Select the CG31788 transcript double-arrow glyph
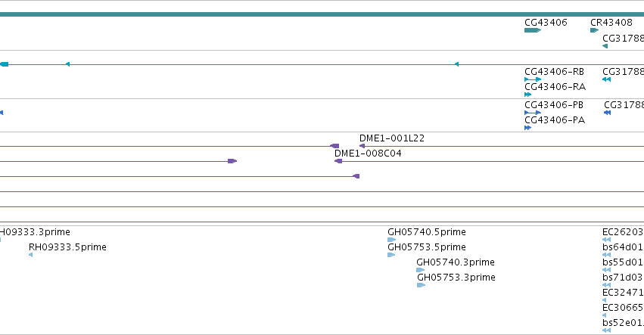 607,79
